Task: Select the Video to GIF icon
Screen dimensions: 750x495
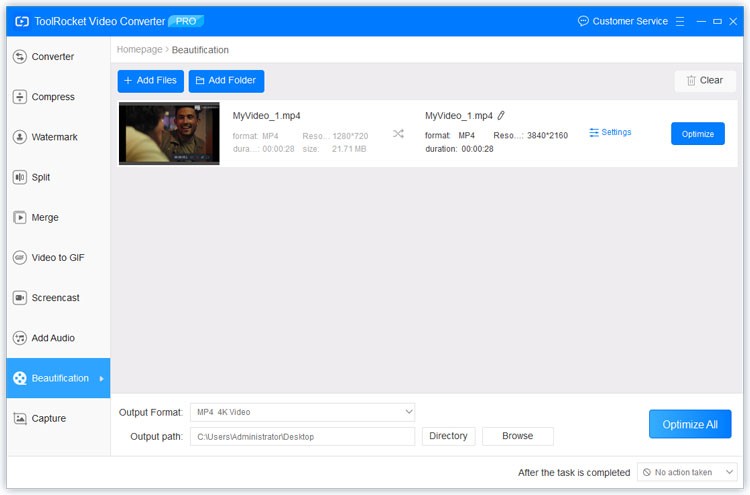Action: 20,258
